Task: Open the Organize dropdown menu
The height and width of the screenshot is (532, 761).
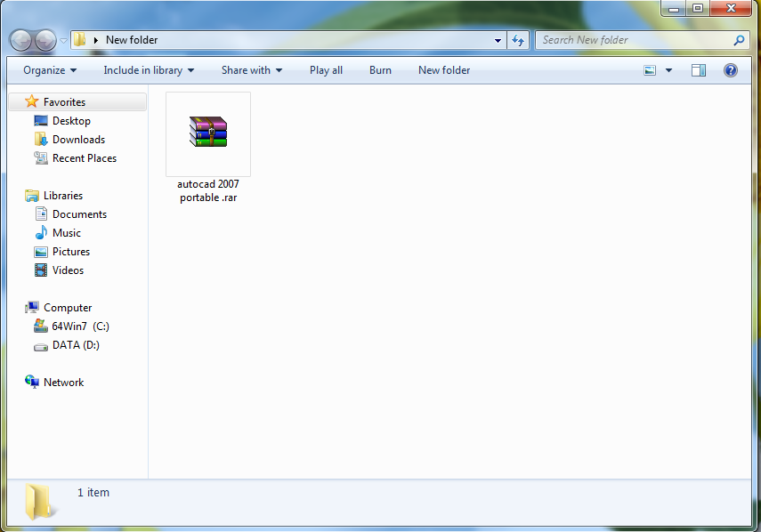Action: coord(50,70)
